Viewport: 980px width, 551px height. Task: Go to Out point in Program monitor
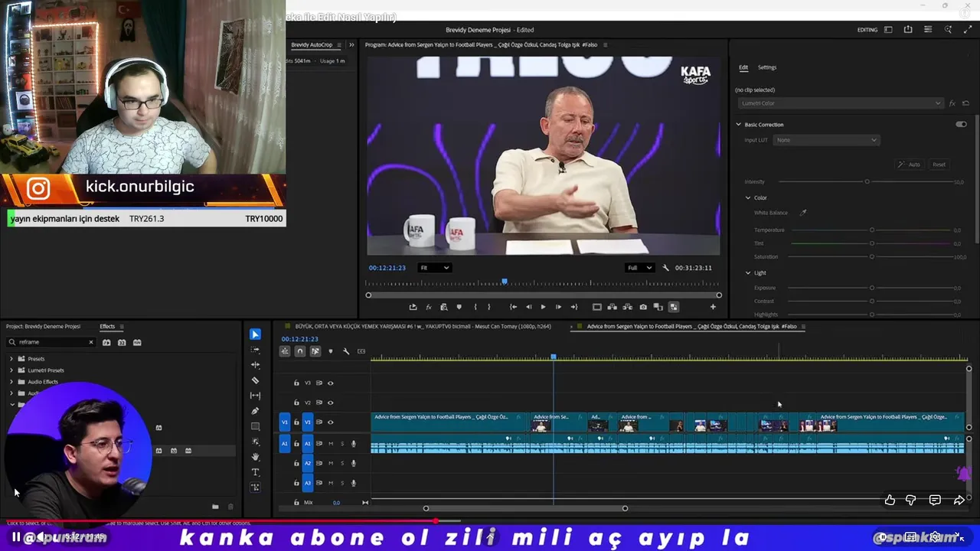[x=573, y=307]
